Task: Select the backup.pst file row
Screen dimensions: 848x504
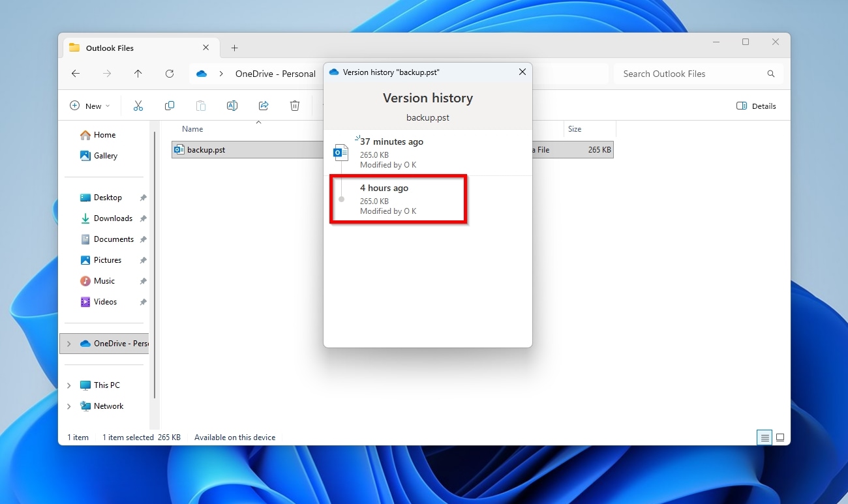Action: (393, 150)
